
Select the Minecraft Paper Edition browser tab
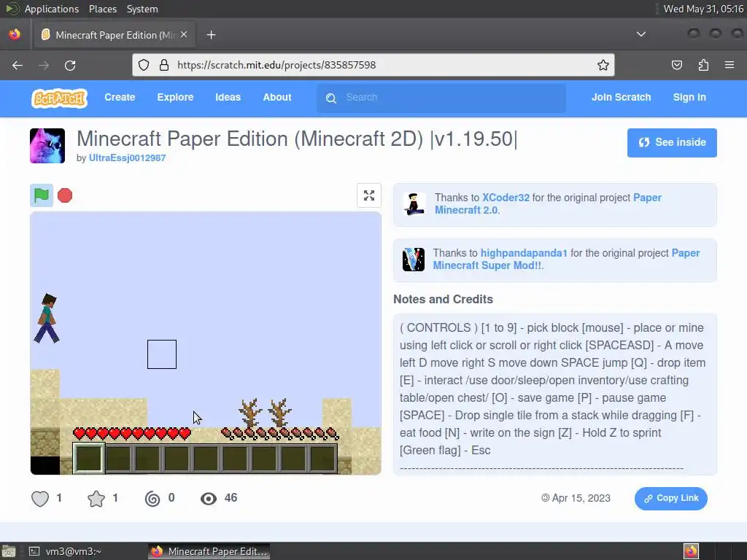(x=115, y=35)
